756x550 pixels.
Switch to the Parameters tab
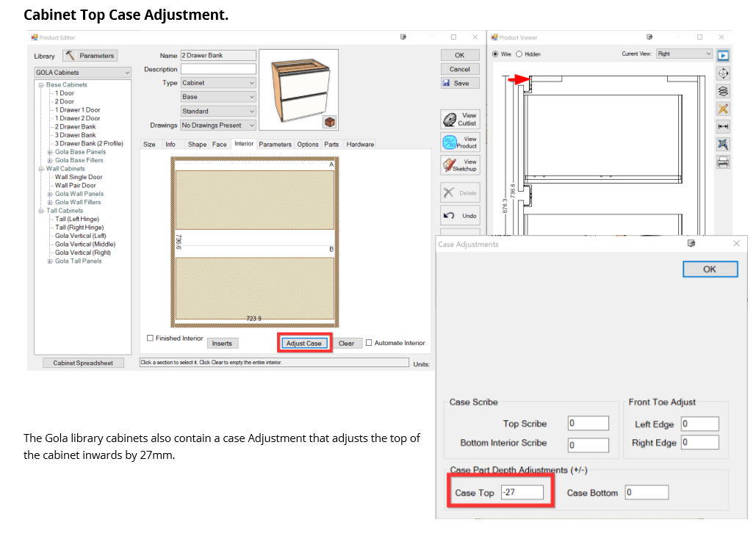coord(275,145)
